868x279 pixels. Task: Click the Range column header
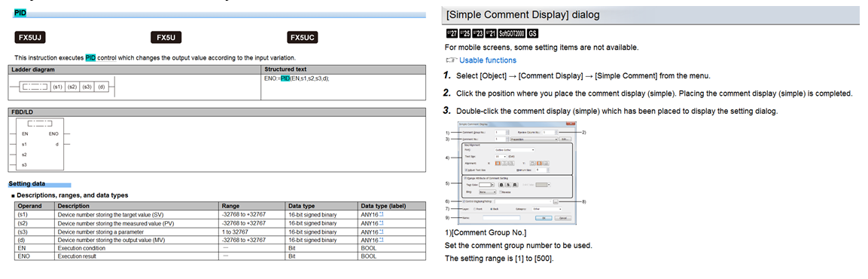click(252, 206)
